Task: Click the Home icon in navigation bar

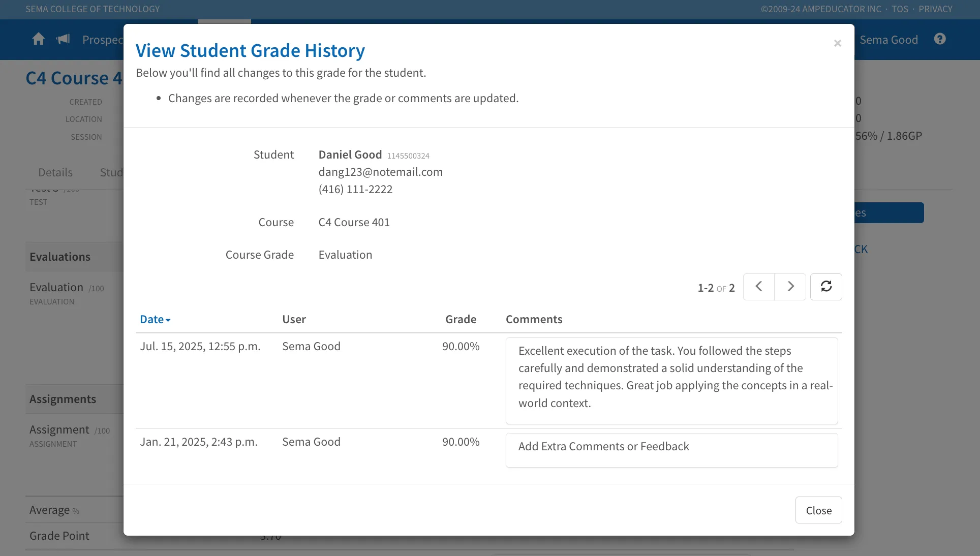Action: pos(39,39)
